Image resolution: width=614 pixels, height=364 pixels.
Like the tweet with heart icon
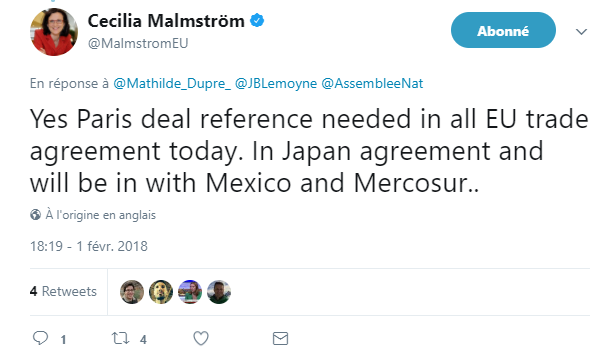201,339
